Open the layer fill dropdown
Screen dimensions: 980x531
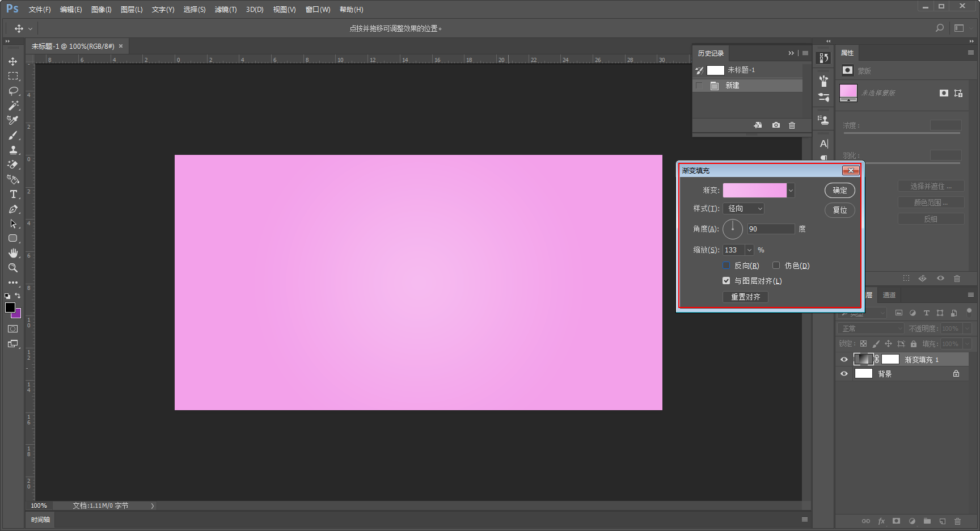click(968, 344)
